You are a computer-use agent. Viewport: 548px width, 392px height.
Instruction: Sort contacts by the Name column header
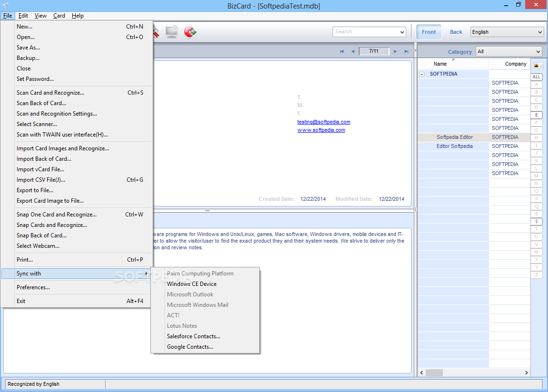coord(453,64)
